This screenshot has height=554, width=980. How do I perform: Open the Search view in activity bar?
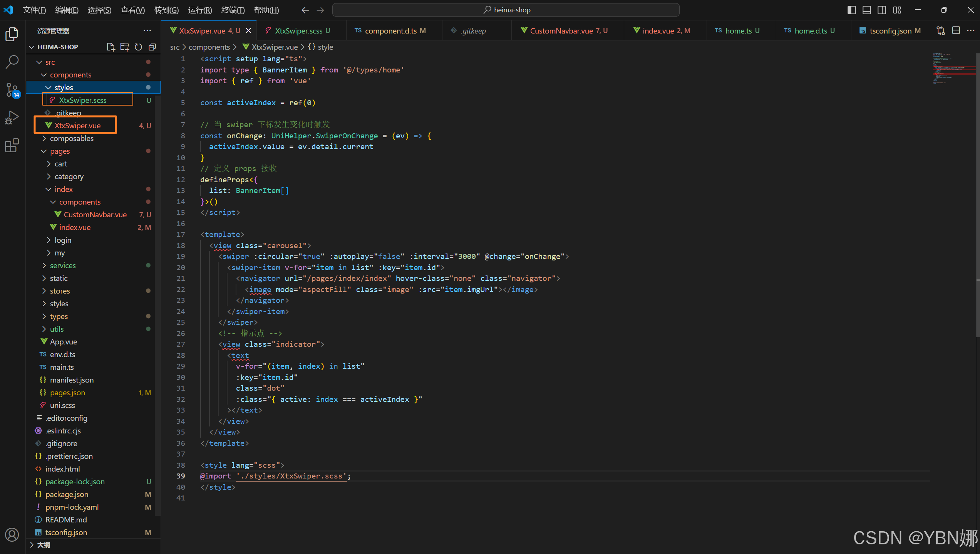pos(12,62)
